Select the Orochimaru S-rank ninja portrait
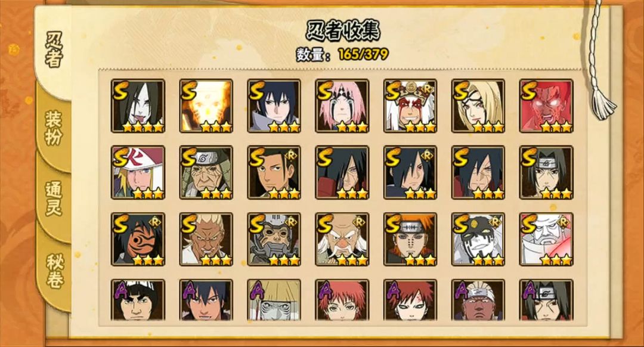Viewport: 644px width, 347px height. (138, 106)
